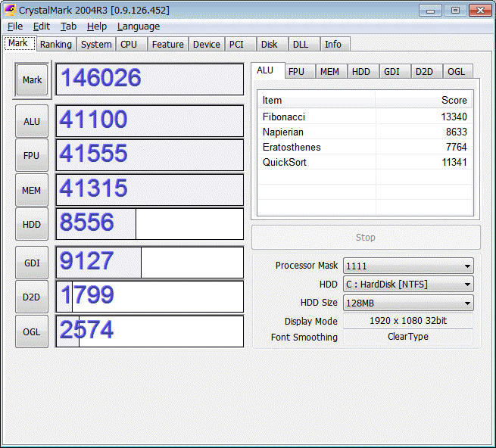The image size is (496, 448).
Task: Switch to the Device tab
Action: tap(207, 44)
